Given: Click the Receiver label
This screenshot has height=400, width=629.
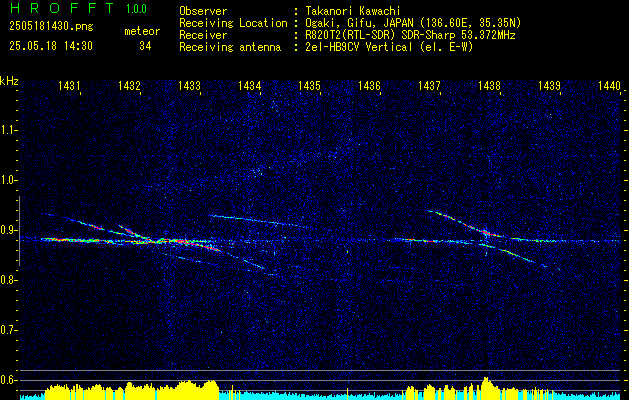Looking at the screenshot, I should pyautogui.click(x=203, y=35).
